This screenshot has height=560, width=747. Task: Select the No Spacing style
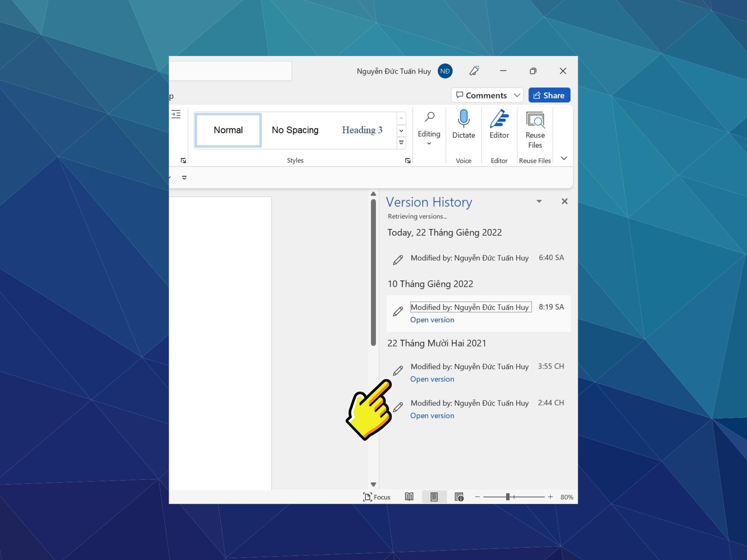coord(294,130)
